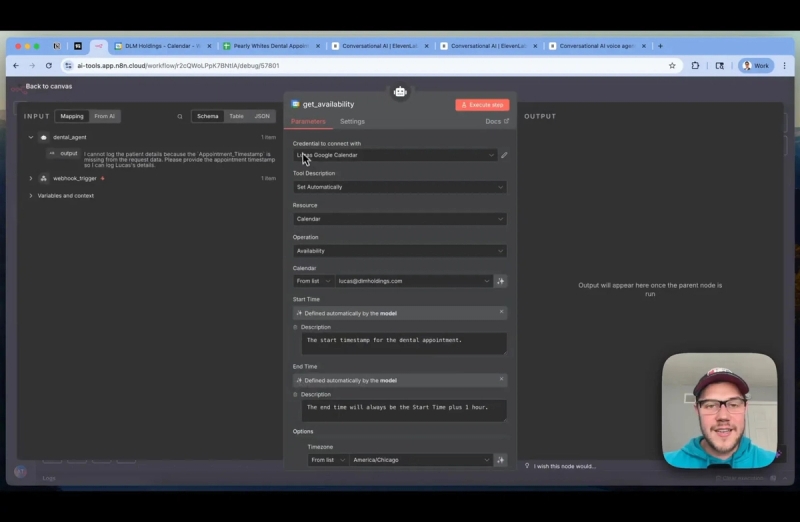
Task: Close the DLM Holdings Calendar tab
Action: click(209, 46)
